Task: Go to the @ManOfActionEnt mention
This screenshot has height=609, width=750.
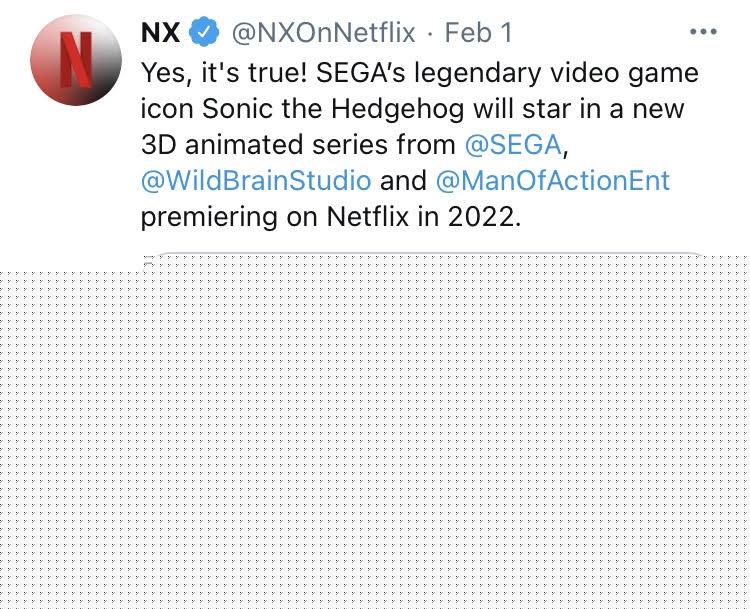Action: pyautogui.click(x=553, y=180)
